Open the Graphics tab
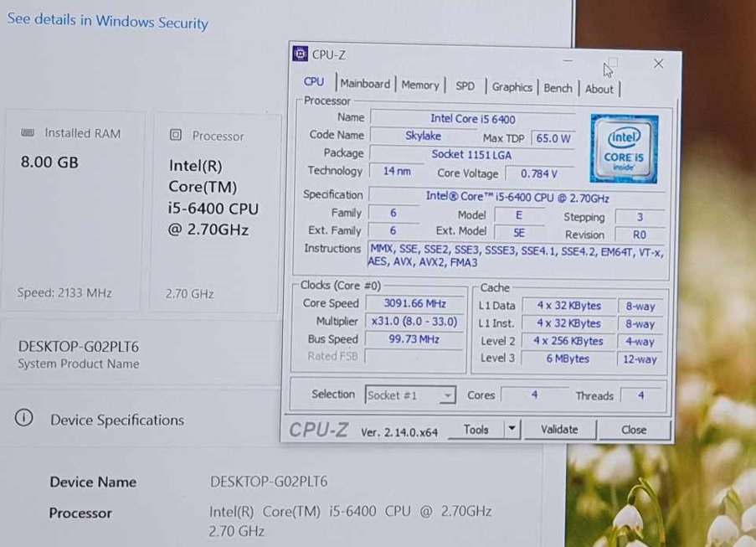The height and width of the screenshot is (547, 756). pos(512,87)
